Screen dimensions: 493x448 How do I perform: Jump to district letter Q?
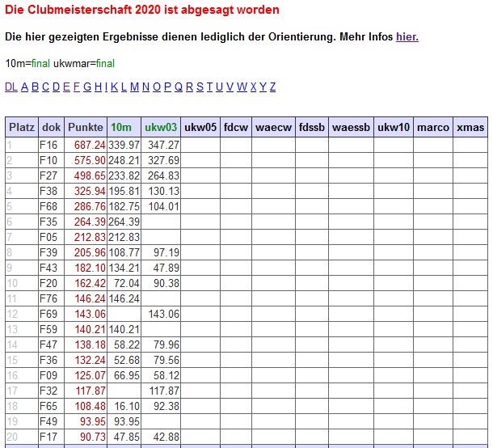pyautogui.click(x=179, y=87)
